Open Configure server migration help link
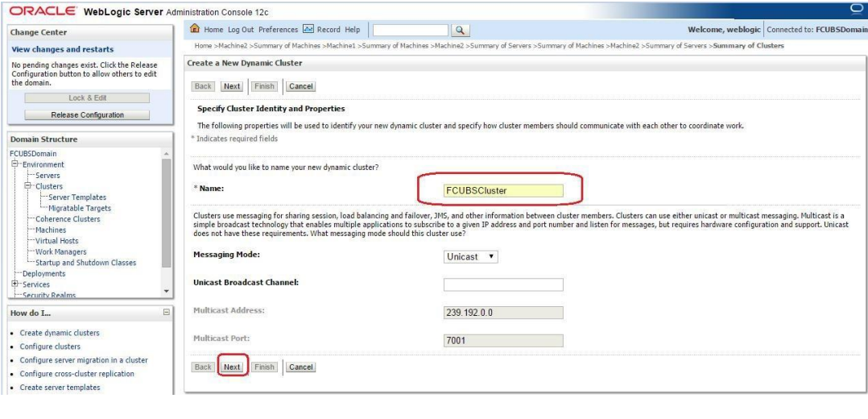The width and height of the screenshot is (868, 419). point(84,360)
